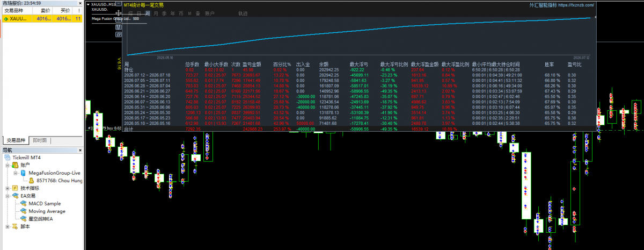Select row 2026.06.14 ~ 2026.06.20
Viewport: 644px width, 250px height.
click(360, 96)
